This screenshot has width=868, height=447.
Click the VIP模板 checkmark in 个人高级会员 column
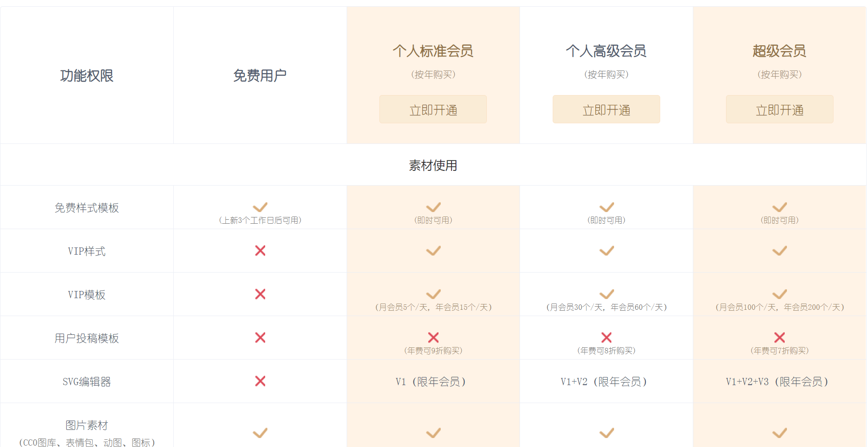(x=607, y=294)
